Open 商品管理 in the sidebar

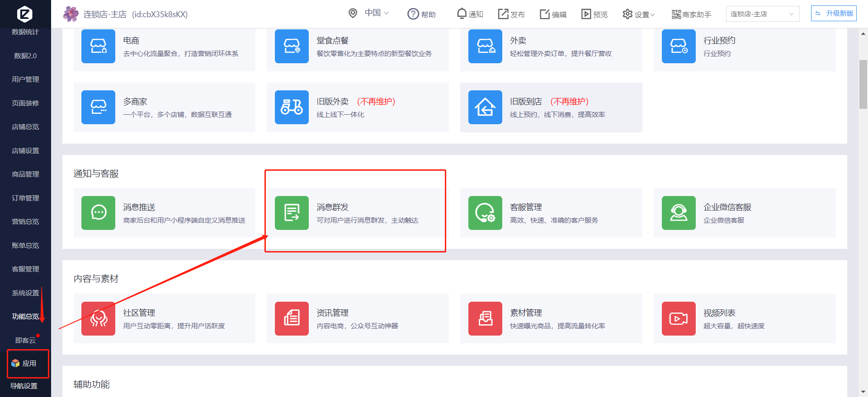[x=25, y=174]
